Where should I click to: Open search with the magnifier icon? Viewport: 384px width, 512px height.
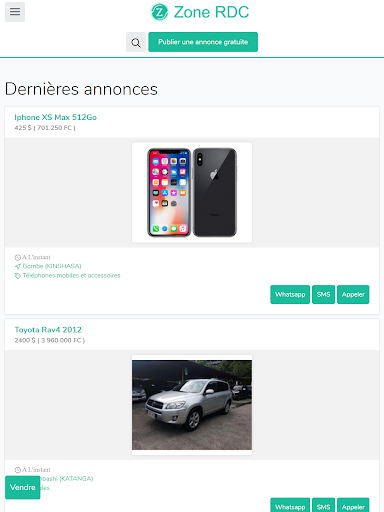pyautogui.click(x=136, y=42)
